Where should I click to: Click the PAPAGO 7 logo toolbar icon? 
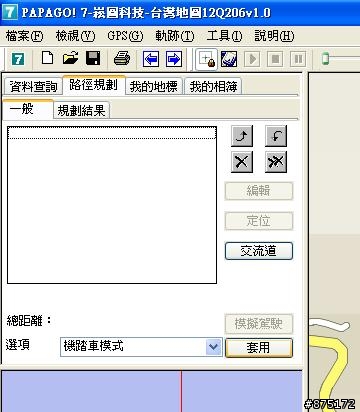[18, 60]
